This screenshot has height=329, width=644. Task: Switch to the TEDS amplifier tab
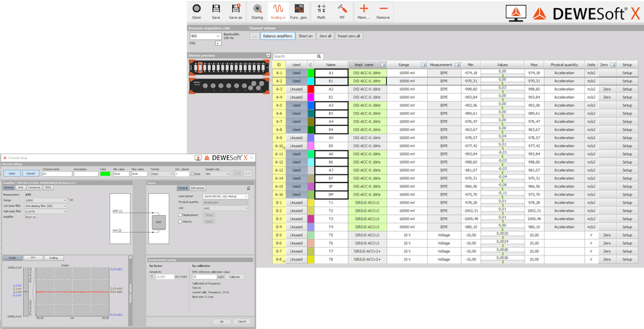(x=48, y=187)
